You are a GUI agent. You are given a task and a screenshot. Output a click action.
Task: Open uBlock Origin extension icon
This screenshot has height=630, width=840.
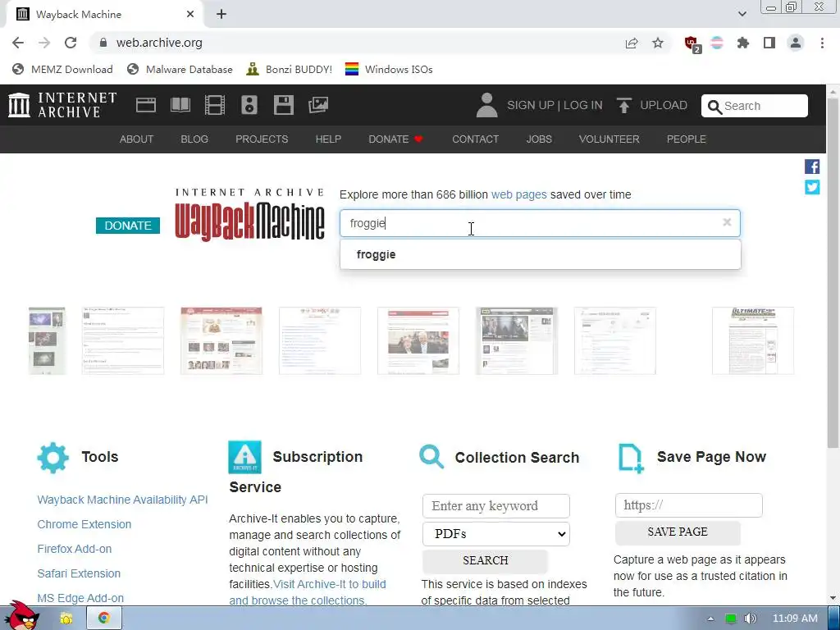(x=692, y=43)
